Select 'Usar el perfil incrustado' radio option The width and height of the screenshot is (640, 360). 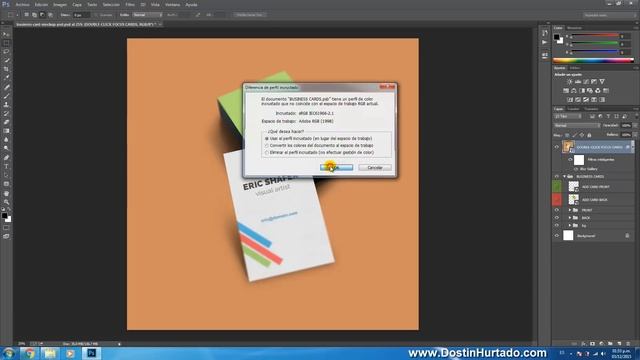pyautogui.click(x=267, y=139)
